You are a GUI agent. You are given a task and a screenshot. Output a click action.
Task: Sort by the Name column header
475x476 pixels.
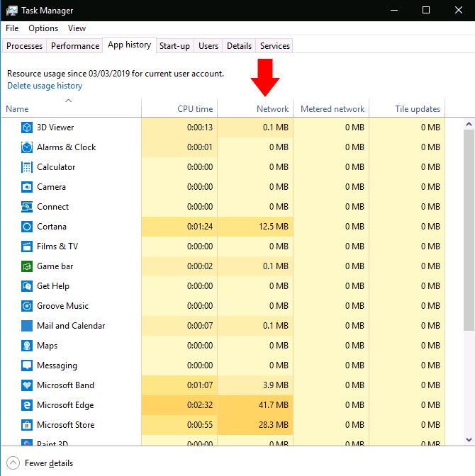coord(71,108)
